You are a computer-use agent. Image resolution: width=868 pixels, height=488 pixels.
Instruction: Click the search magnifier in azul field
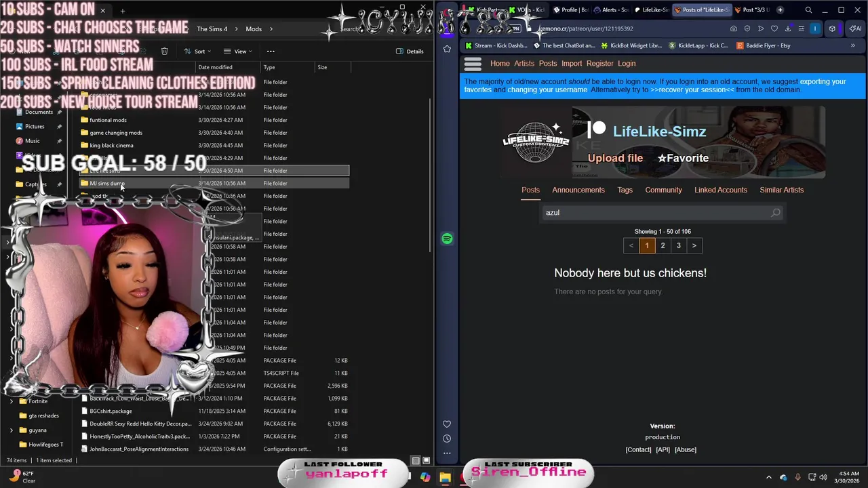776,213
